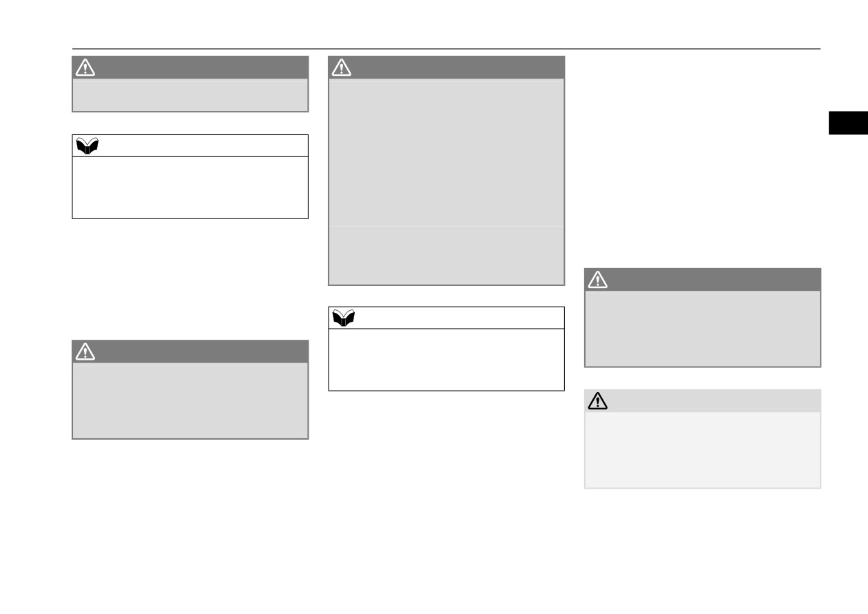Click the gray body of the shortest caution box
Screen dimensions: 868x614
190,95
